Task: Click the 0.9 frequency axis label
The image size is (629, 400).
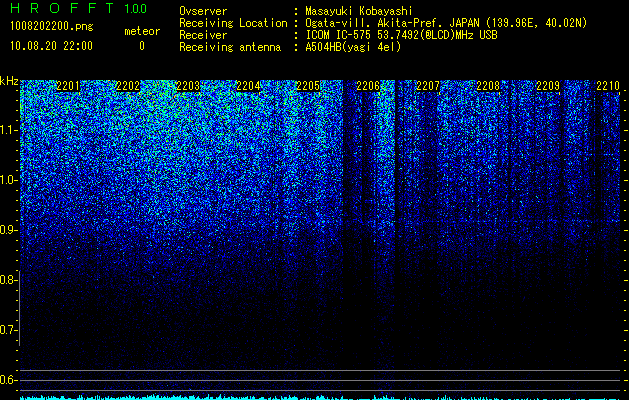Action: pos(8,230)
